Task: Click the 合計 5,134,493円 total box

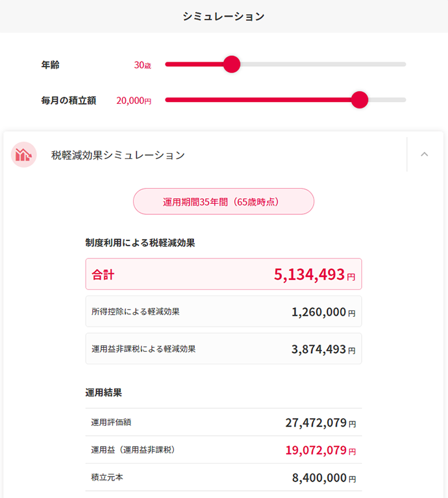Action: click(x=223, y=274)
